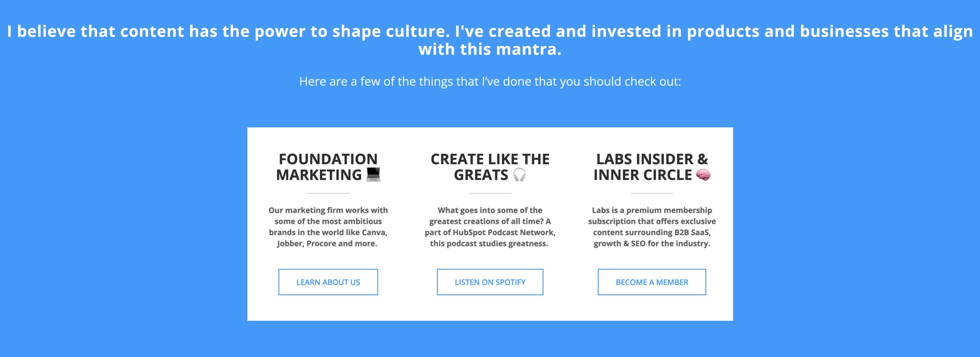Click the divider line under Create Like The Greats

click(x=490, y=193)
